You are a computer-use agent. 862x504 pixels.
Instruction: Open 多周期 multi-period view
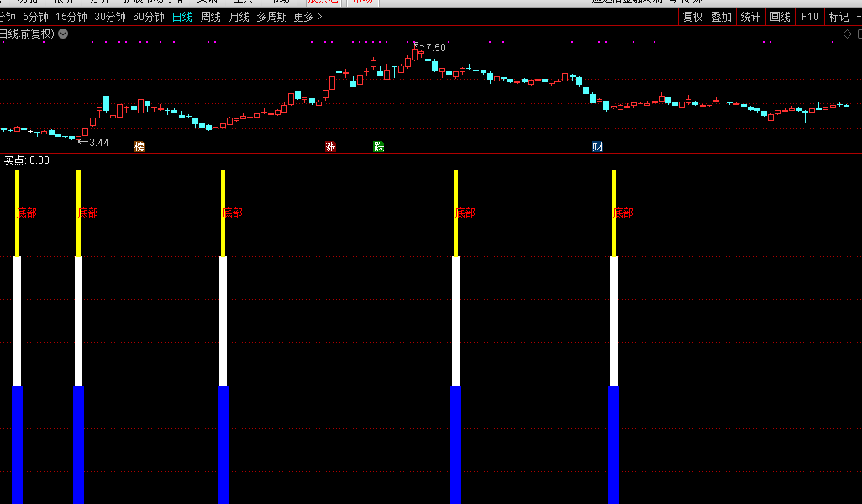(x=271, y=17)
